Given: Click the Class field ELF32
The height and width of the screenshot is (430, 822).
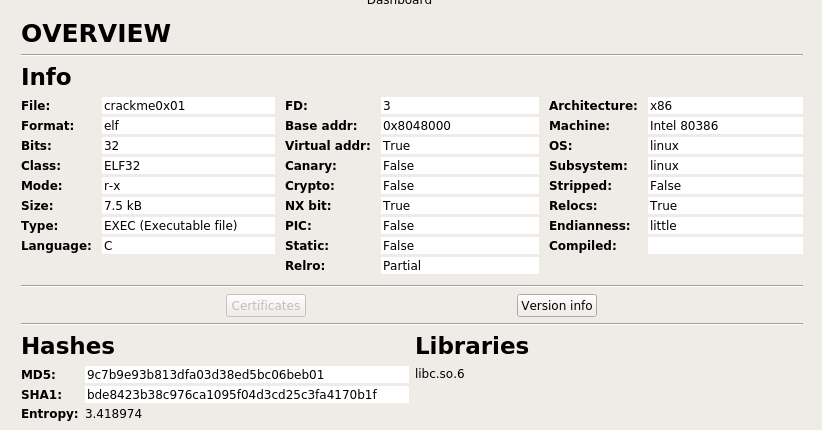Looking at the screenshot, I should click(188, 166).
